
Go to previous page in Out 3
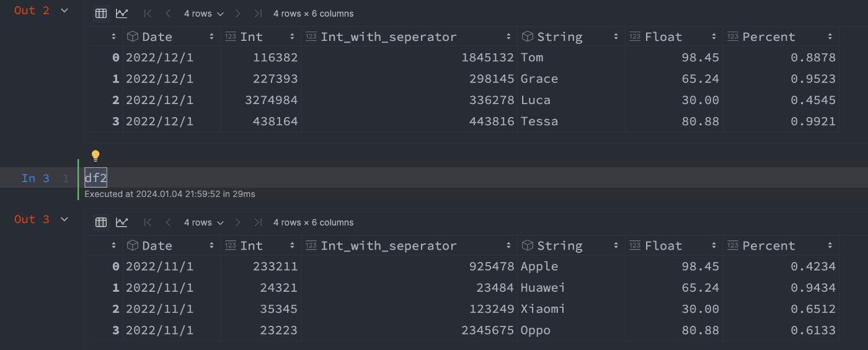pos(168,222)
